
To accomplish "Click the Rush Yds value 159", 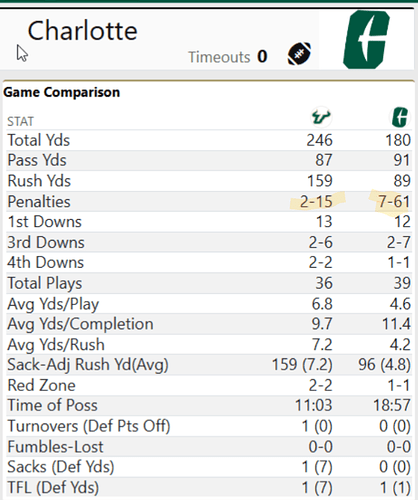I will pyautogui.click(x=320, y=181).
